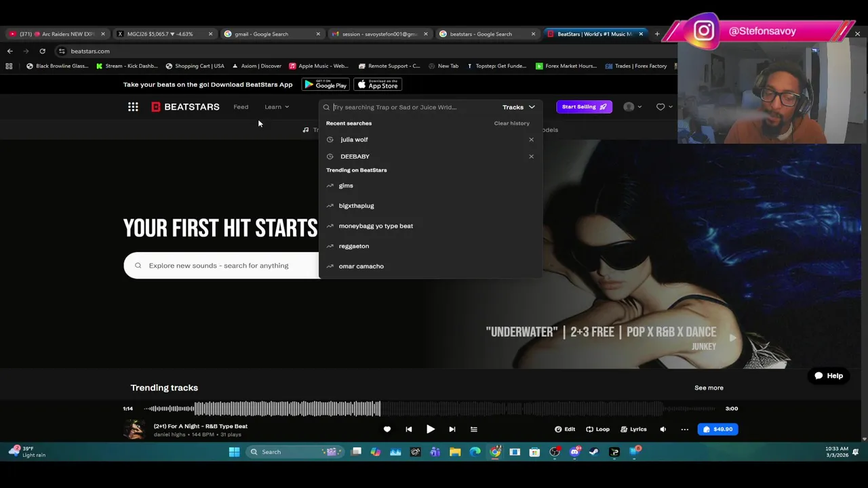Switch to gmail Google Search tab
868x488 pixels.
(x=271, y=34)
